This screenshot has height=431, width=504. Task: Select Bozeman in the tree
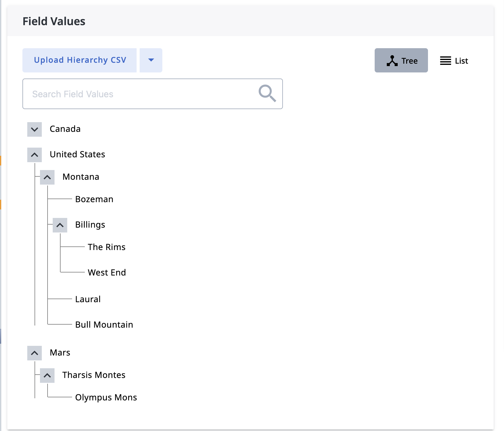(94, 199)
